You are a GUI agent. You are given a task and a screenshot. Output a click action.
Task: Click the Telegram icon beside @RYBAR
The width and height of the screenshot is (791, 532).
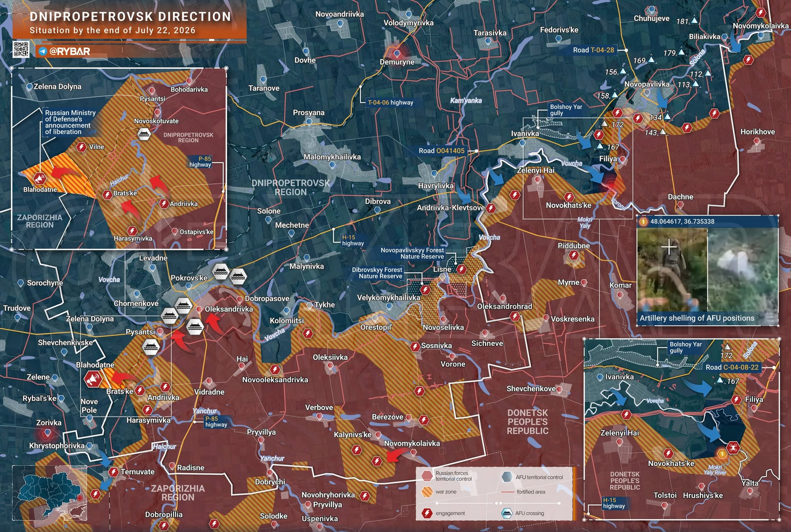43,51
